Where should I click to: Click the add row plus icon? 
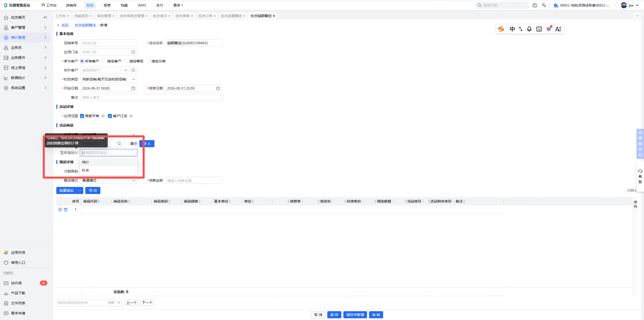tap(60, 210)
